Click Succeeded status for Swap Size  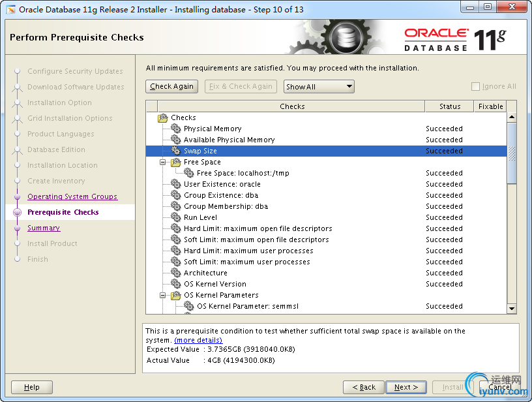(444, 151)
